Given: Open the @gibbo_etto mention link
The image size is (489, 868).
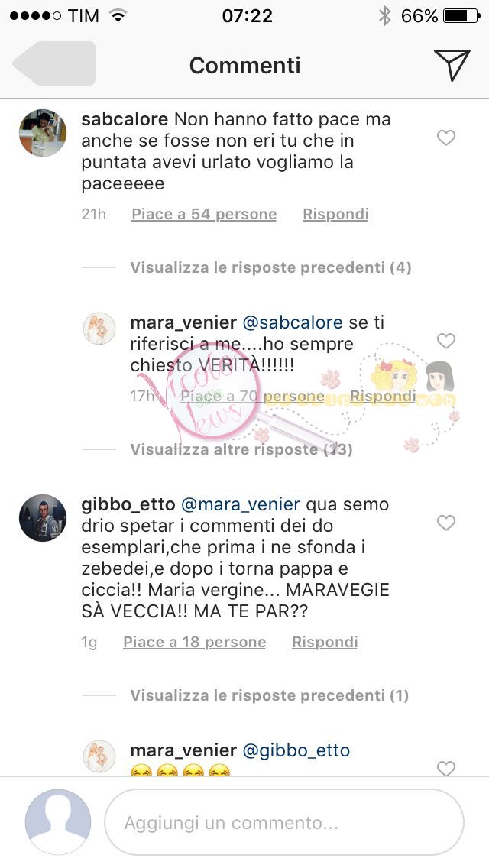Looking at the screenshot, I should point(296,750).
